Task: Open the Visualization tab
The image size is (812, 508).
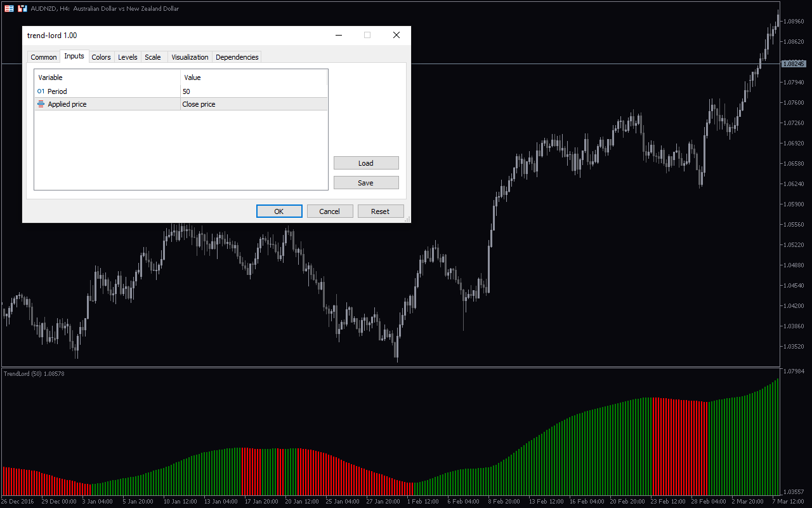Action: 190,57
